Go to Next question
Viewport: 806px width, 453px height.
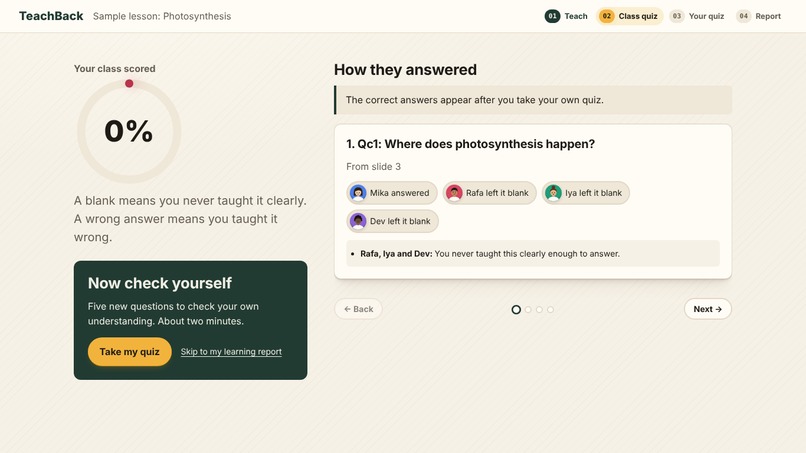tap(707, 309)
